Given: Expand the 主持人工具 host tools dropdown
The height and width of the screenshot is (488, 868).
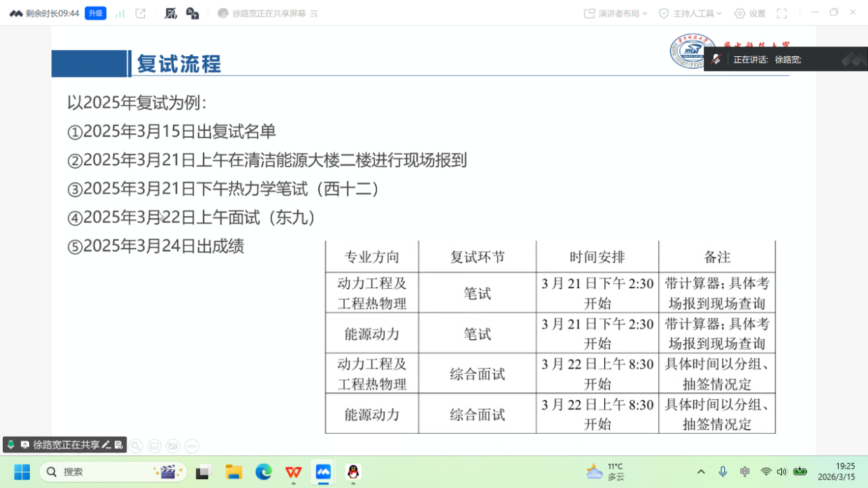Looking at the screenshot, I should [x=690, y=13].
